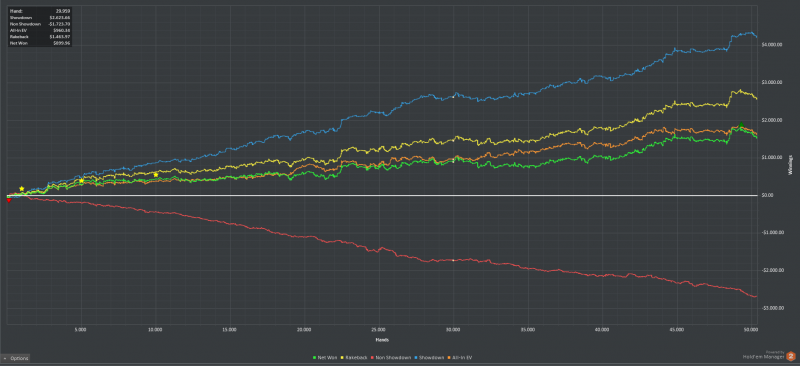Click the 35,000 x-axis label
This screenshot has height=366, width=800.
click(x=528, y=330)
